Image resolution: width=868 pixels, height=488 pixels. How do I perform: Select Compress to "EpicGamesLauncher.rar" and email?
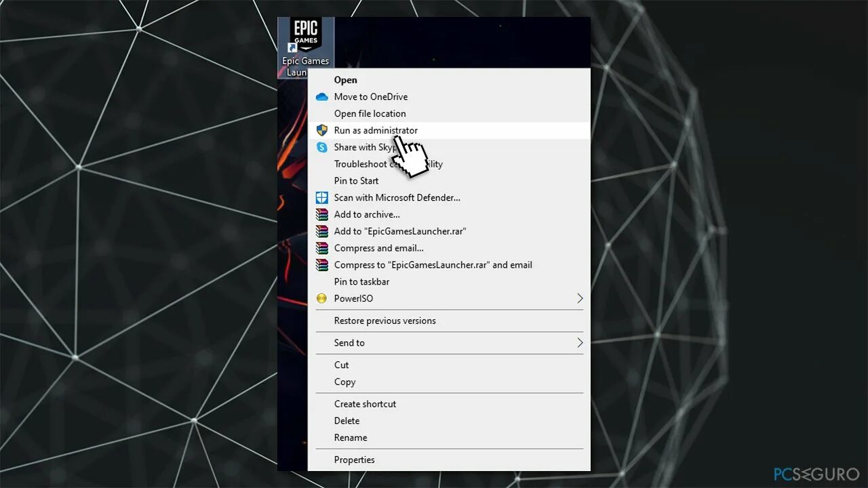pyautogui.click(x=449, y=265)
